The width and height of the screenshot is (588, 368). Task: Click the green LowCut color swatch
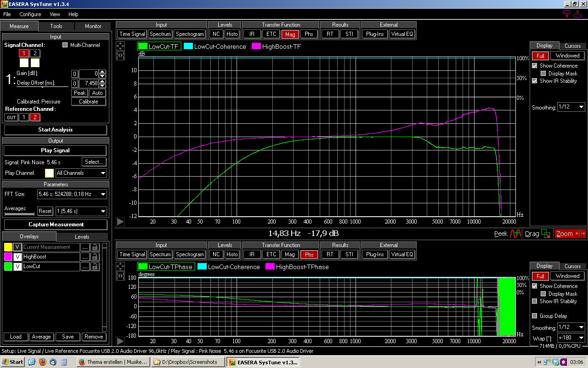pyautogui.click(x=8, y=266)
